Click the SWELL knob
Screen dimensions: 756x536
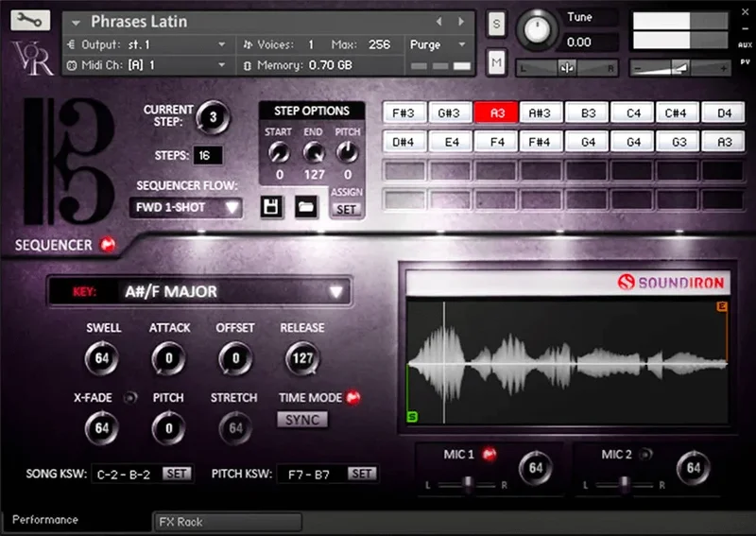[x=102, y=358]
